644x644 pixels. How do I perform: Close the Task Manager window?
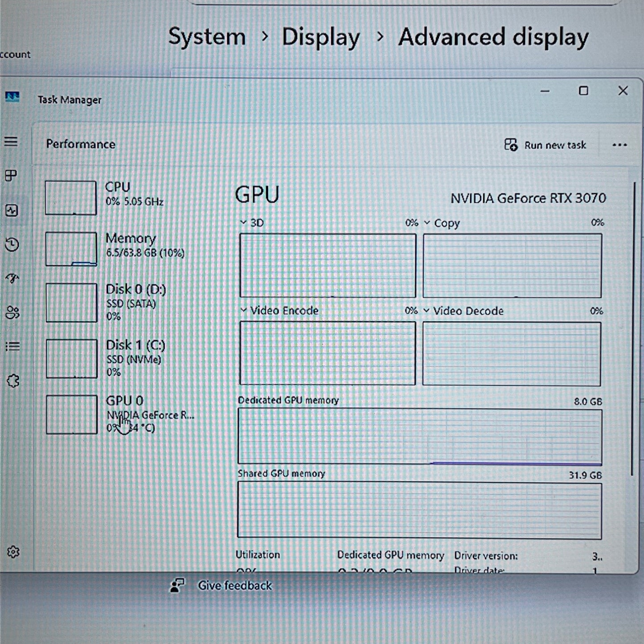623,91
